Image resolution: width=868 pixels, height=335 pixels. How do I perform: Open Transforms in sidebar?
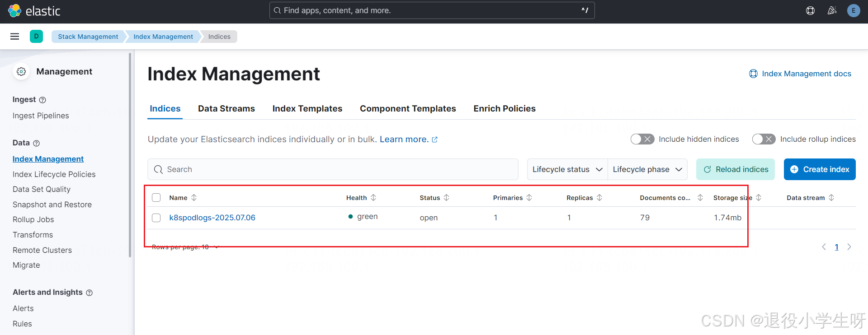point(33,235)
